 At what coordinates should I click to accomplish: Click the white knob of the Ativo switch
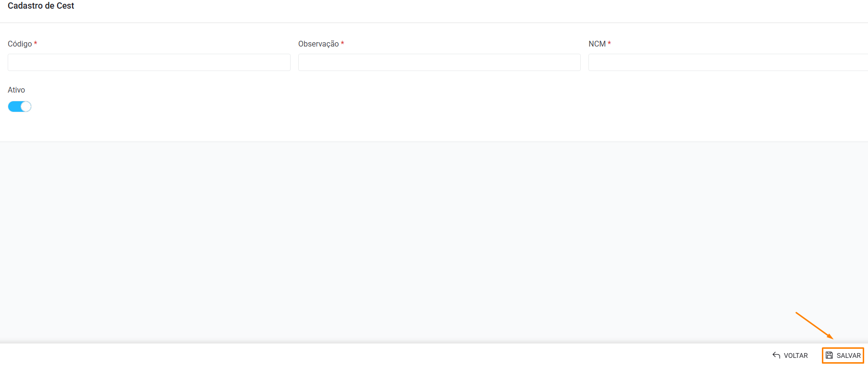pos(26,107)
